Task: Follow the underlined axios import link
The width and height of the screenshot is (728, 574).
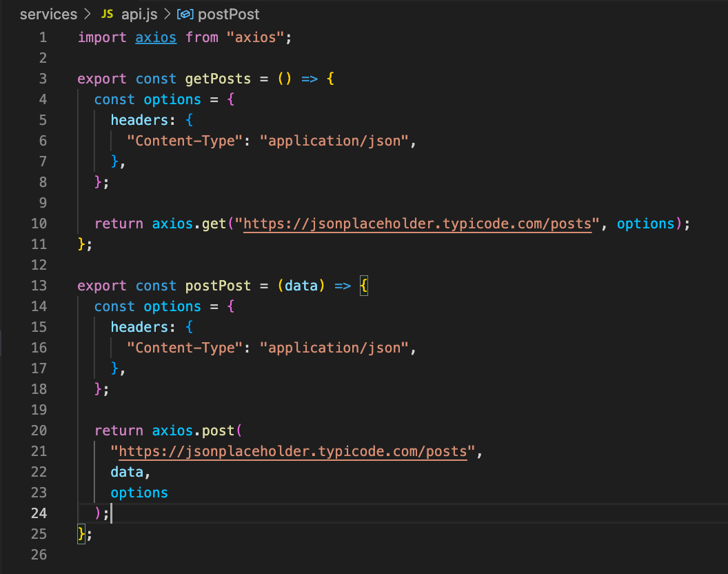Action: 155,37
